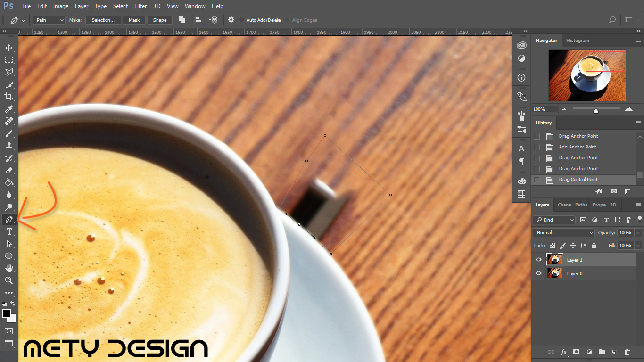The height and width of the screenshot is (362, 644).
Task: Select the Ellipse shape tool
Action: point(9,256)
